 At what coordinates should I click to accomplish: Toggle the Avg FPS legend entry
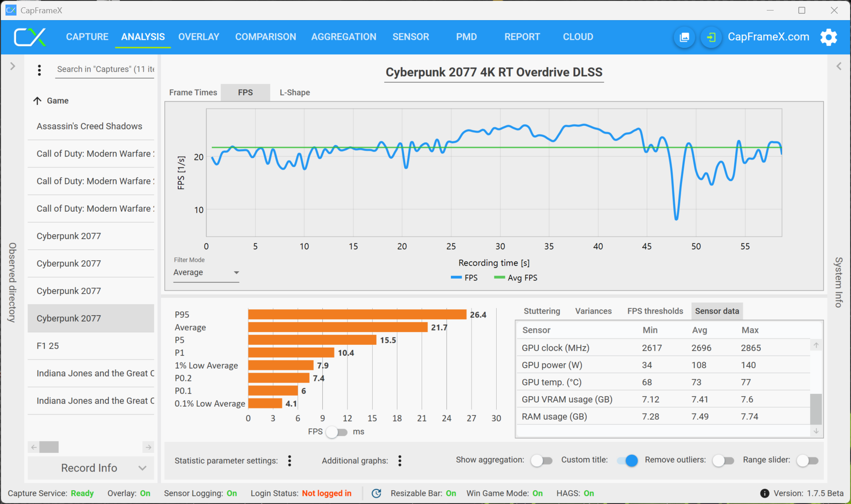pyautogui.click(x=516, y=278)
